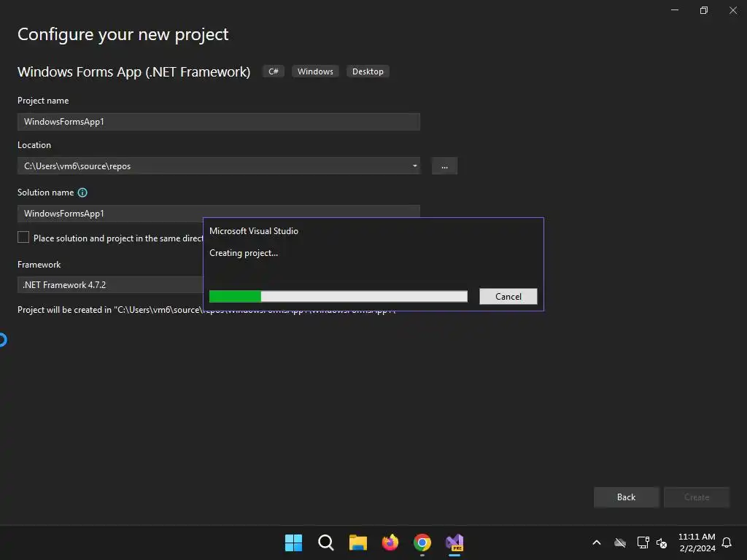Browse for location with the ... button
747x560 pixels.
444,166
